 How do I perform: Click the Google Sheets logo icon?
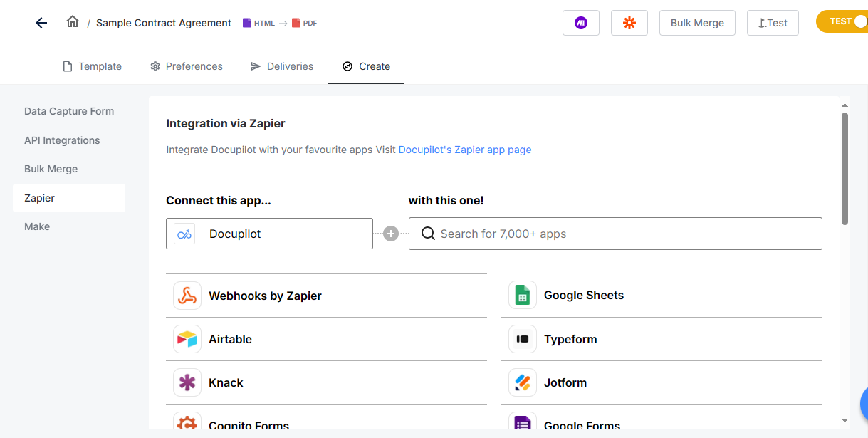(x=523, y=295)
